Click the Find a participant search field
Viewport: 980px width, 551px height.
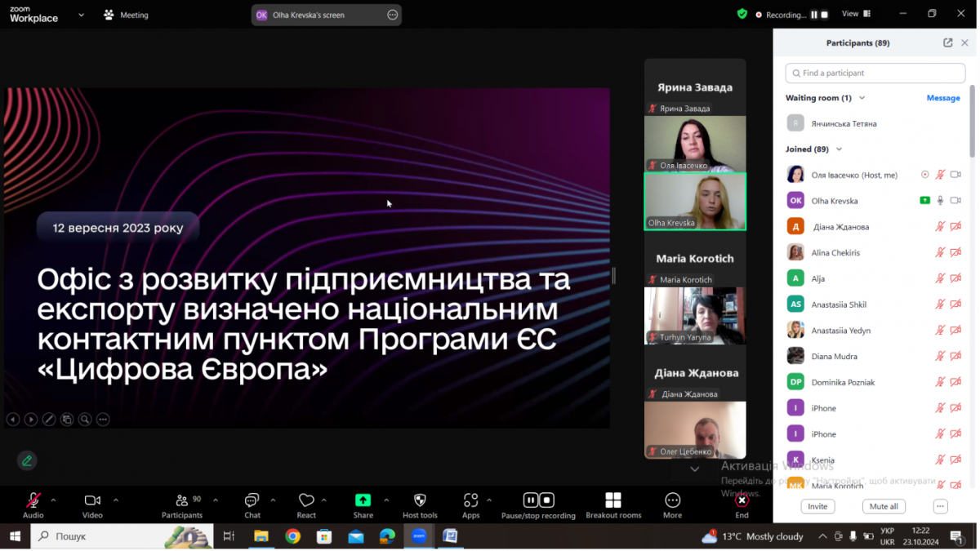874,73
